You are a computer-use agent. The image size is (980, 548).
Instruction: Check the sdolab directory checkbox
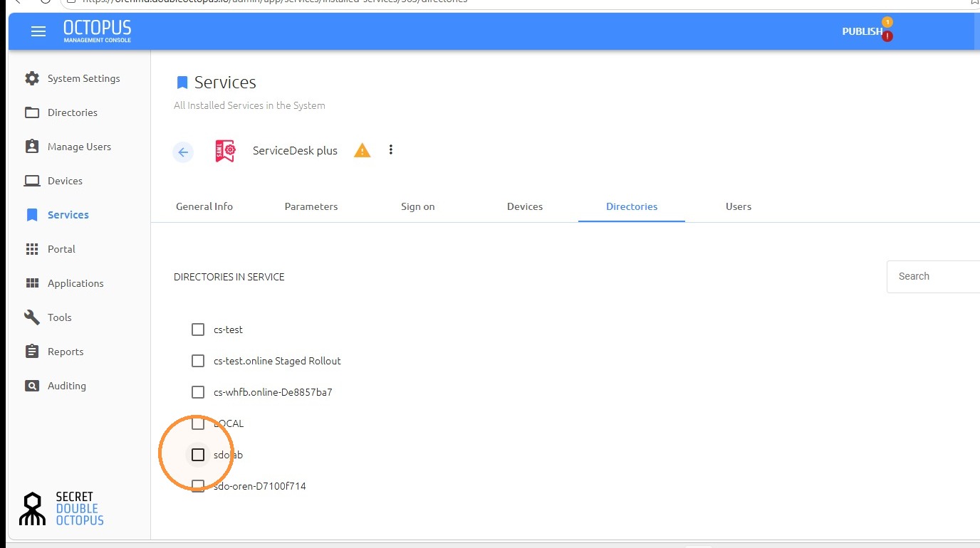(x=198, y=455)
